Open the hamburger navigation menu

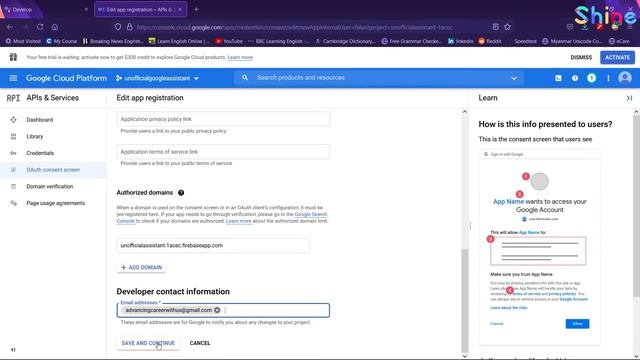(x=13, y=78)
